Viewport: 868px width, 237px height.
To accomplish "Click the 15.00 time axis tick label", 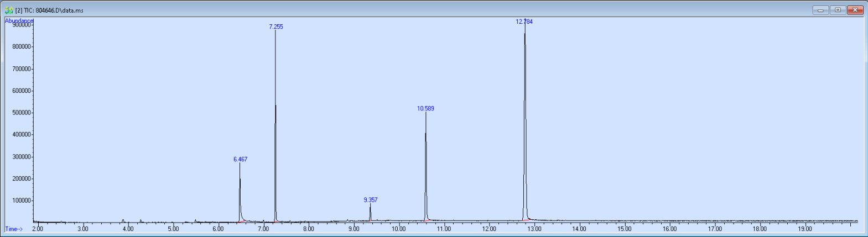I will tap(625, 229).
